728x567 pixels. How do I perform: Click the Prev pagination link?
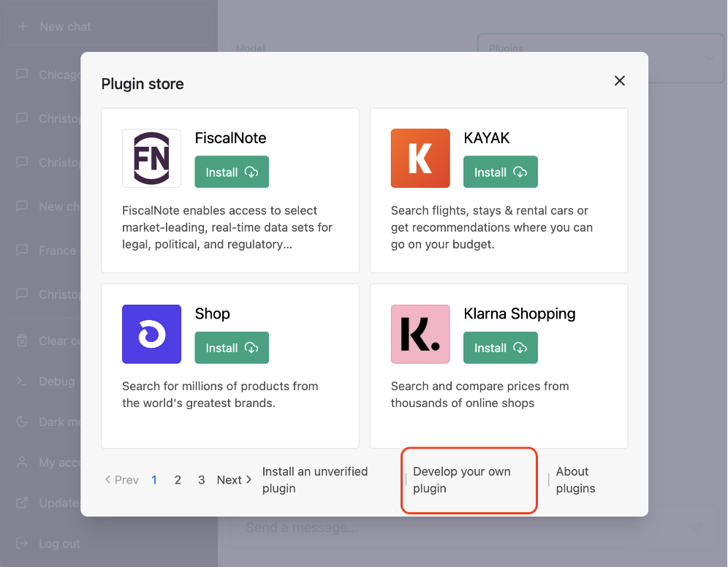pos(121,480)
